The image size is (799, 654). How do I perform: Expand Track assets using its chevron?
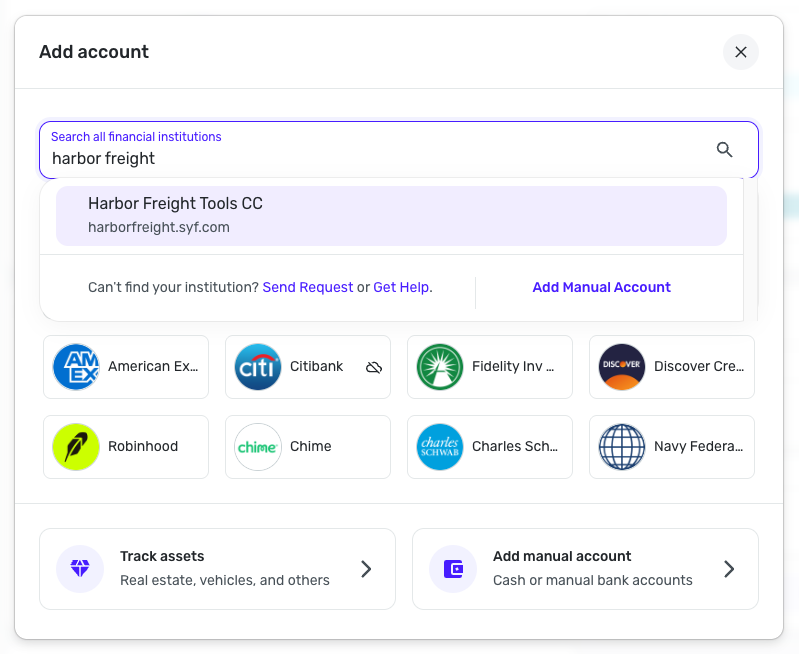366,569
